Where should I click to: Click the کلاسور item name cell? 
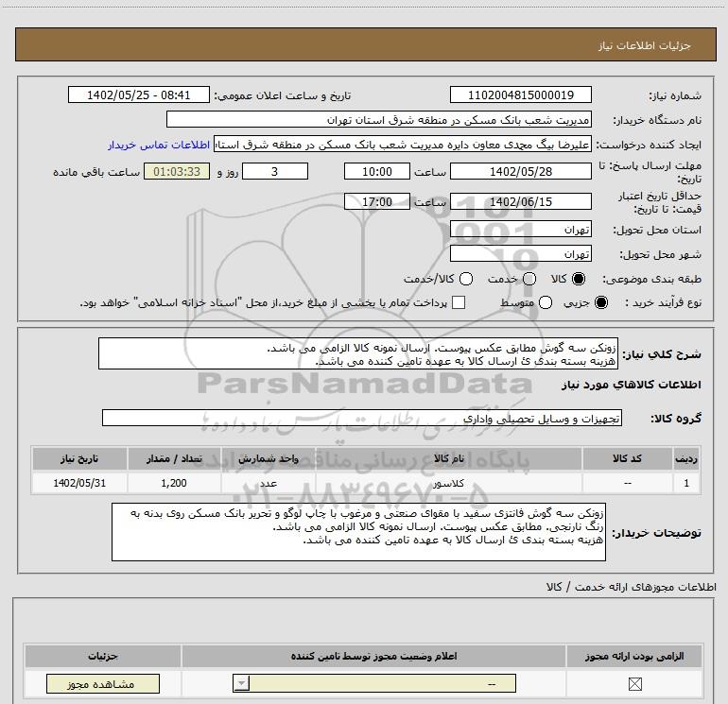point(448,483)
